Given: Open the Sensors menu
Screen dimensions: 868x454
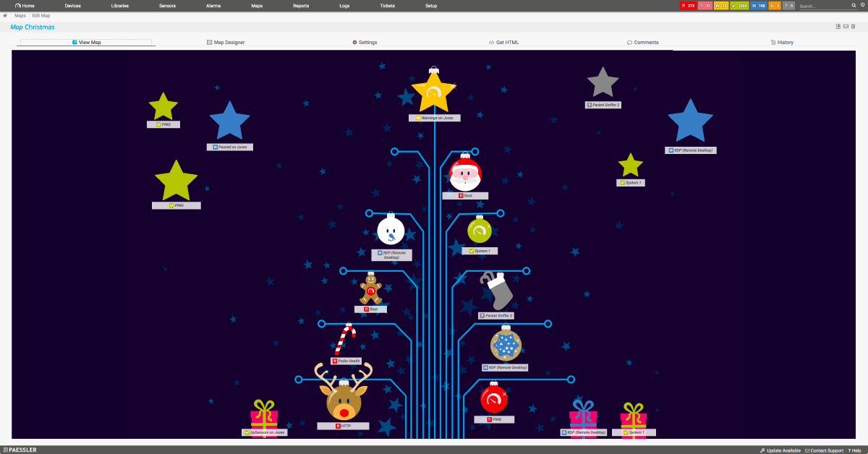Looking at the screenshot, I should pyautogui.click(x=167, y=6).
